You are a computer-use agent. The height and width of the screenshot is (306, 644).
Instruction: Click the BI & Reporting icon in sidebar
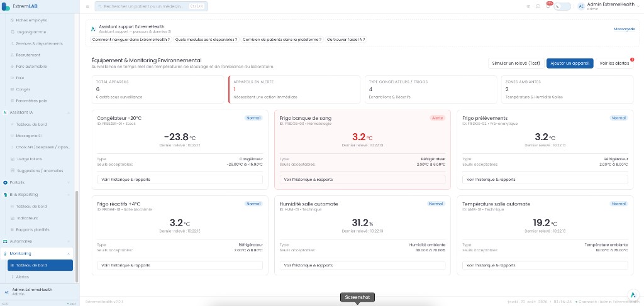click(x=5, y=194)
